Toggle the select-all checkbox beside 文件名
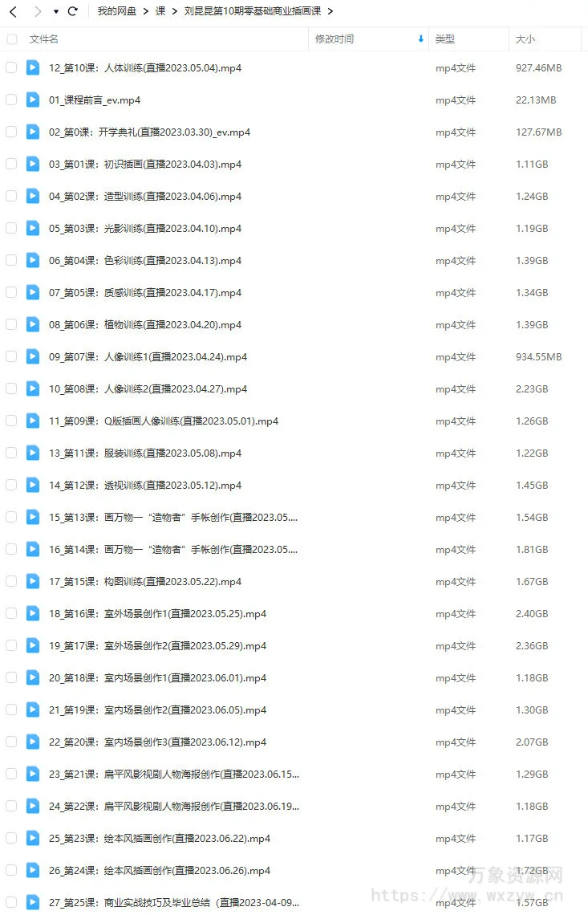 click(12, 39)
